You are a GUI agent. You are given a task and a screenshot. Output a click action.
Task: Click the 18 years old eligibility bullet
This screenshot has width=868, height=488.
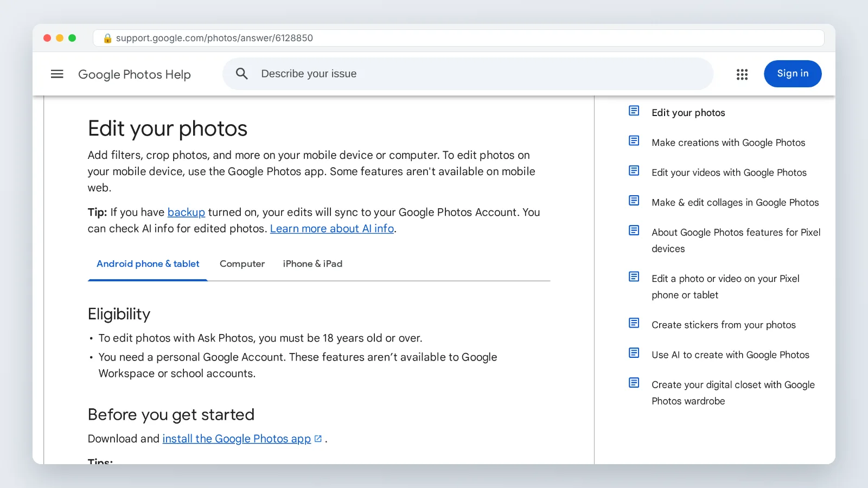pos(260,338)
